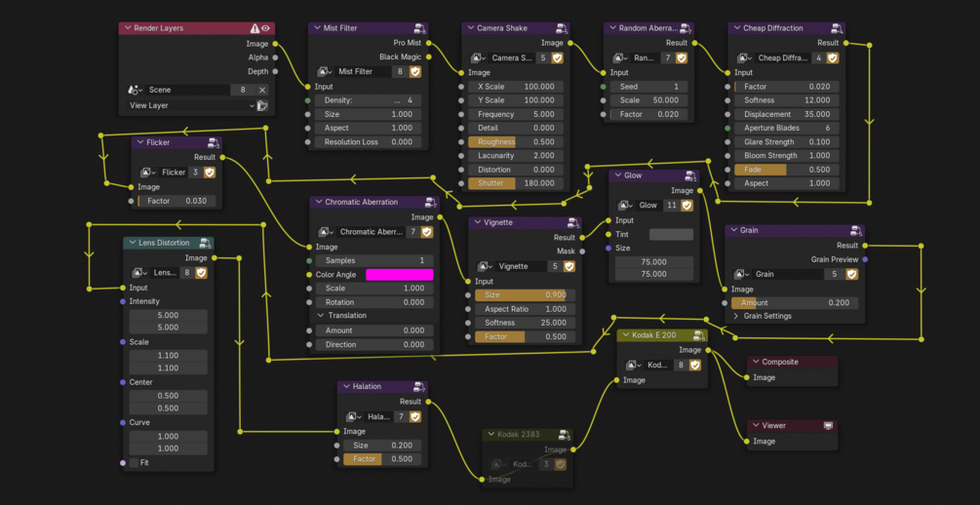Click the Shutter 180.000 field in Camera Shake

(516, 183)
